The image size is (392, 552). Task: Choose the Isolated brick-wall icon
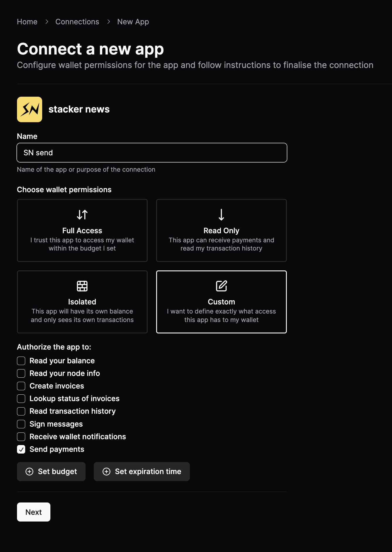coord(82,286)
